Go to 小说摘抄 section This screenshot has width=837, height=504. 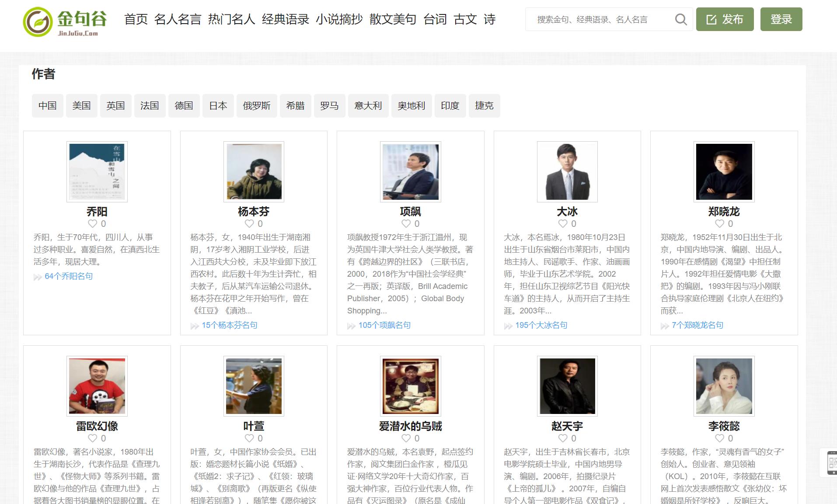click(x=339, y=19)
